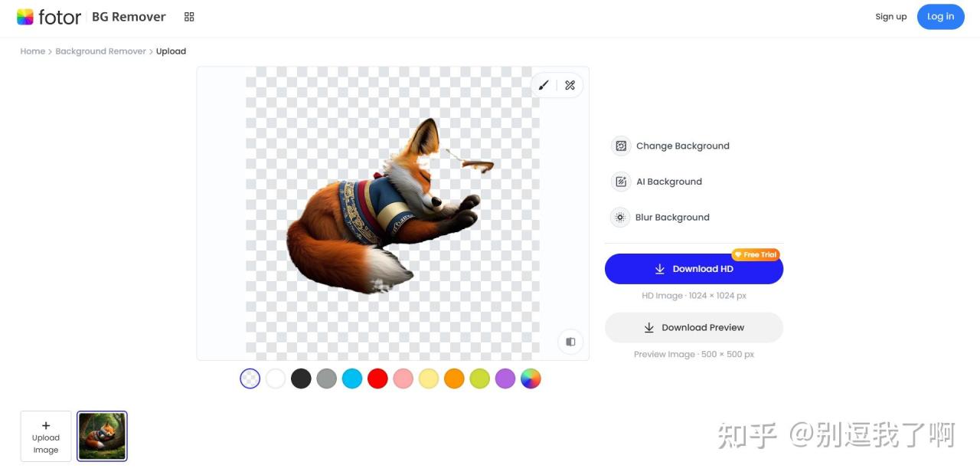Click the Fotor logo
The image size is (980, 475).
click(x=49, y=17)
